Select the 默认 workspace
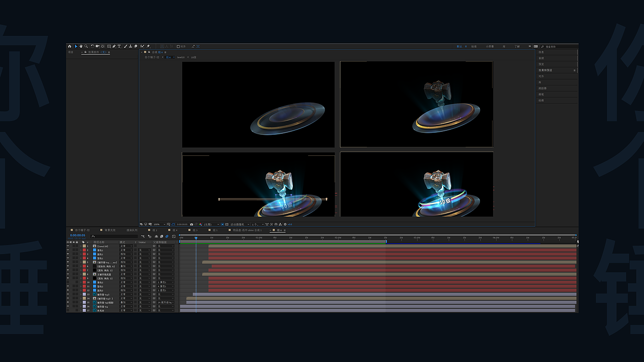 point(459,46)
